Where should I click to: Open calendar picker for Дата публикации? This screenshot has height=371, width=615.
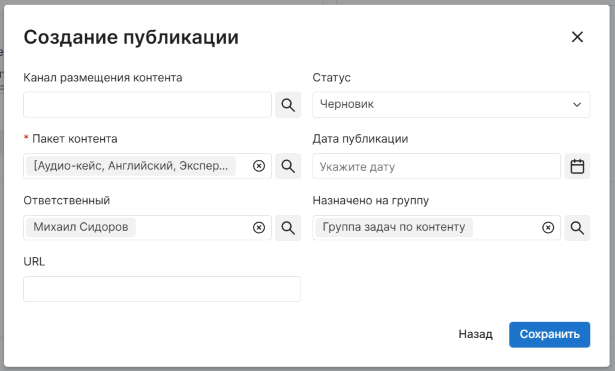click(x=577, y=166)
